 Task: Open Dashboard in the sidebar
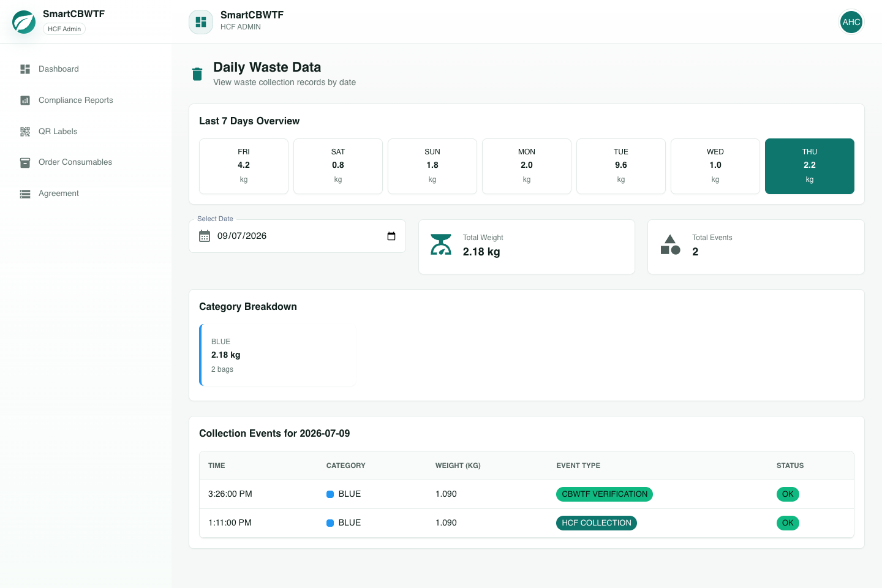click(86, 69)
